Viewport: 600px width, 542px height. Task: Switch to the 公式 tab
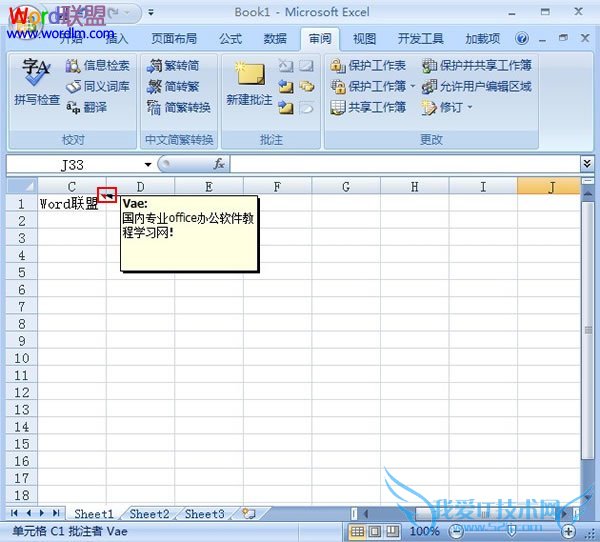pos(230,39)
